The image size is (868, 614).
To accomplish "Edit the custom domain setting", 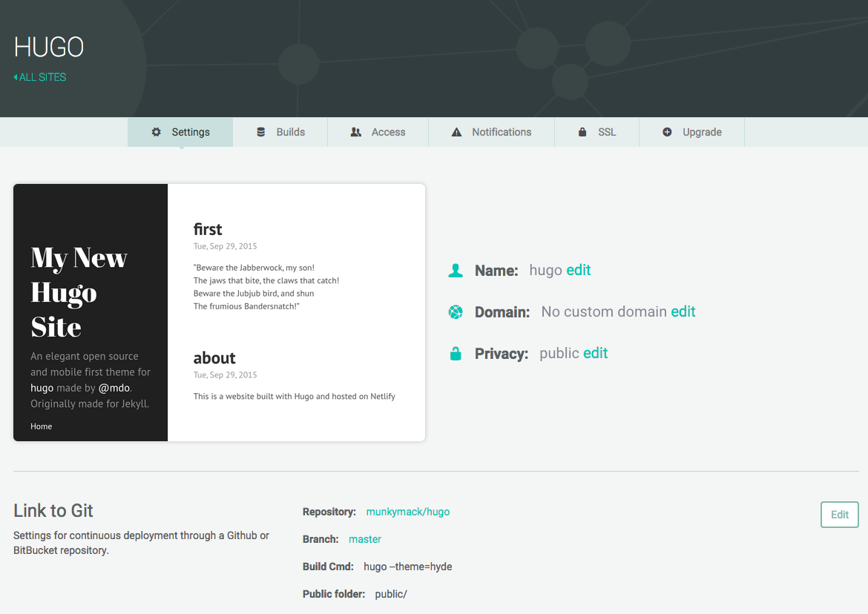I will tap(683, 311).
